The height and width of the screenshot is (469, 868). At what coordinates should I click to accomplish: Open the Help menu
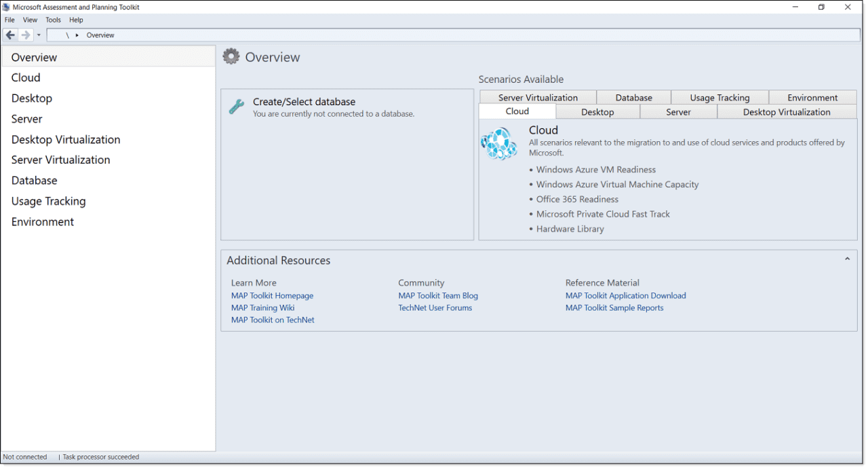pos(76,20)
